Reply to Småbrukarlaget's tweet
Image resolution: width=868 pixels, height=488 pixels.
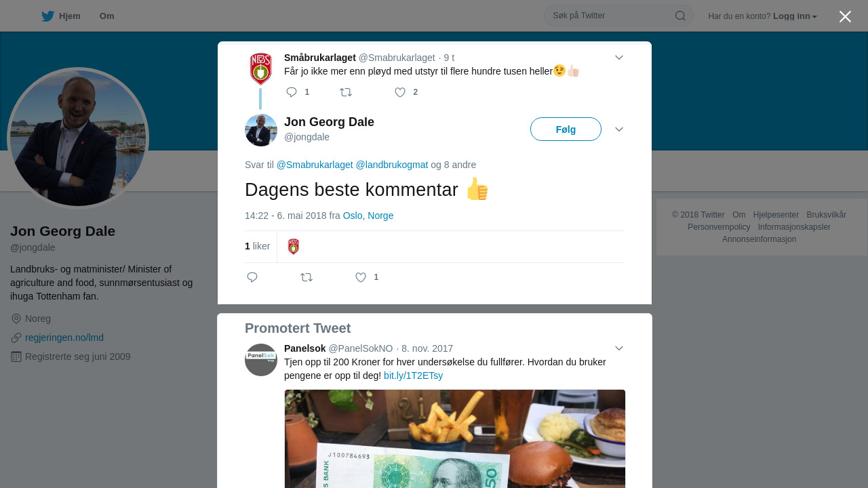point(292,92)
